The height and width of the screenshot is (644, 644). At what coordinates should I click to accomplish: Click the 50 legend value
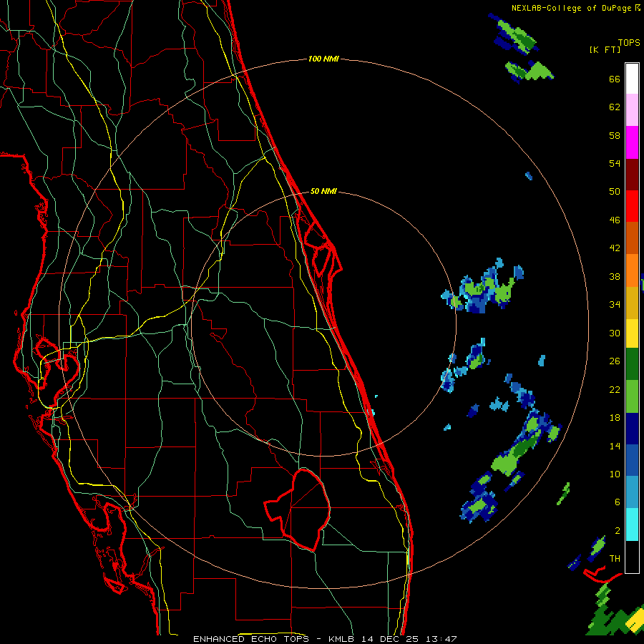click(x=615, y=191)
